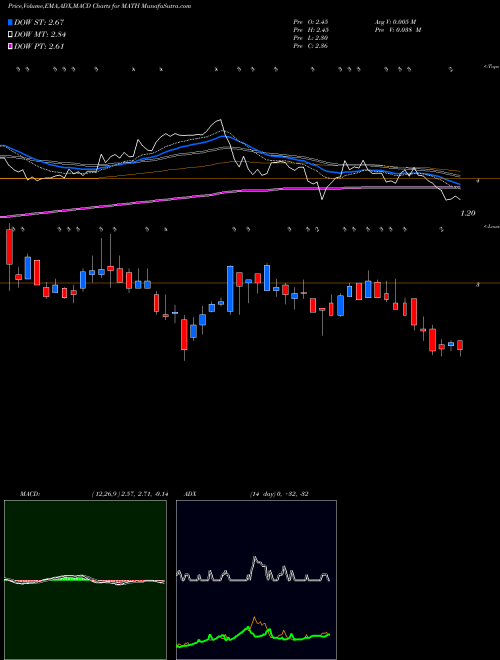The width and height of the screenshot is (500, 660).
Task: Click the green MACD histogram panel
Action: [85, 580]
